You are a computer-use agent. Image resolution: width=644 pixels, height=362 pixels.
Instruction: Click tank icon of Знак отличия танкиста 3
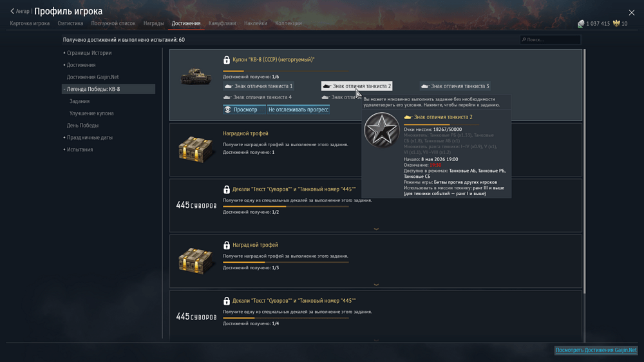click(x=425, y=86)
